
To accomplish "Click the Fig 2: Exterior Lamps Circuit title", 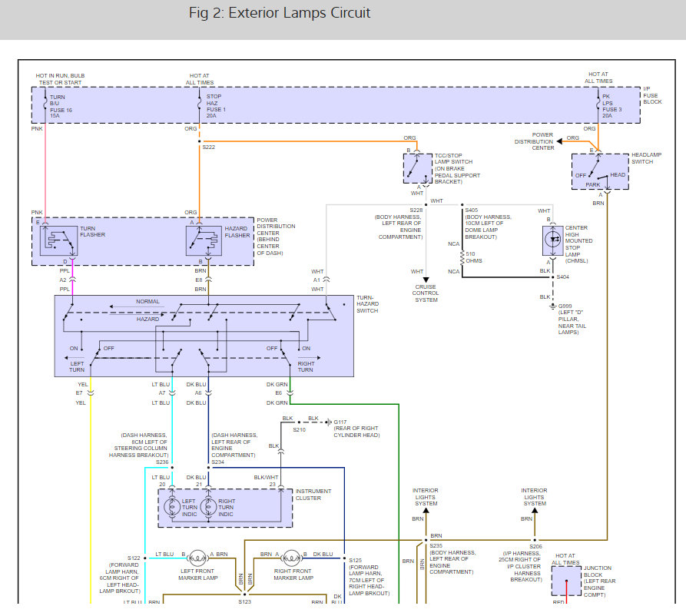I will [x=280, y=13].
